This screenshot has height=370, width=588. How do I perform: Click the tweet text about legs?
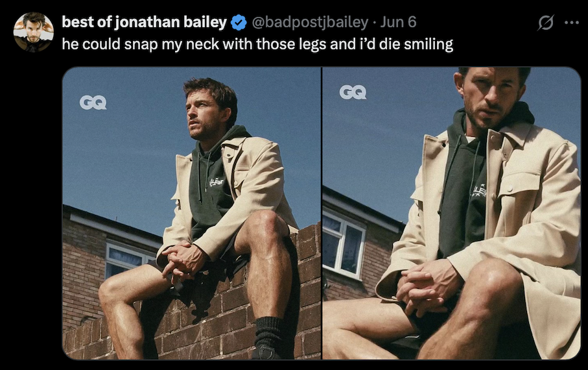coord(257,44)
